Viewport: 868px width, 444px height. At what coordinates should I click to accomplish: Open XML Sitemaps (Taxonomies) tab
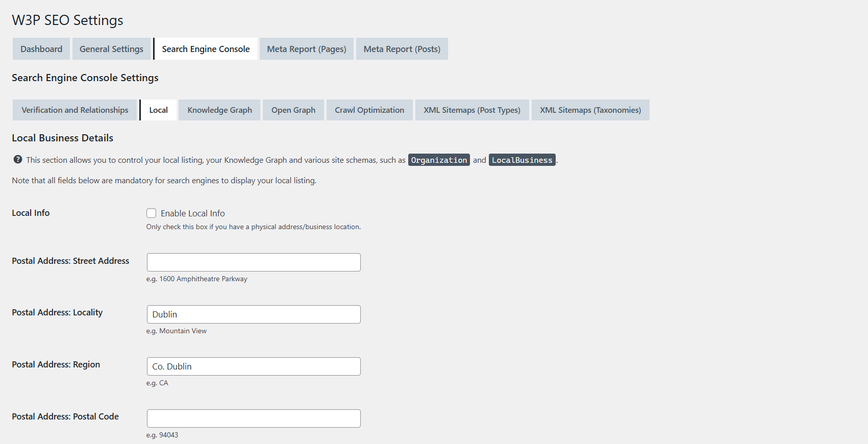coord(590,110)
